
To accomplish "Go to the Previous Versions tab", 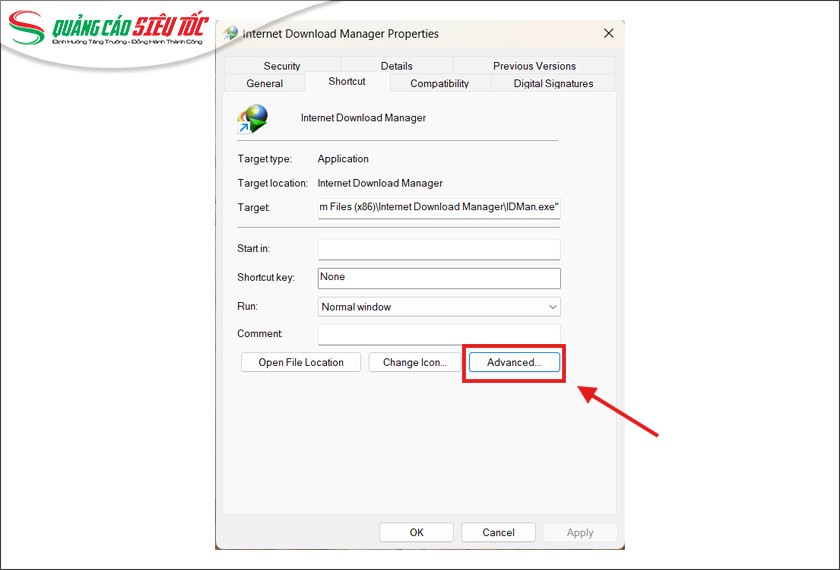I will click(534, 66).
